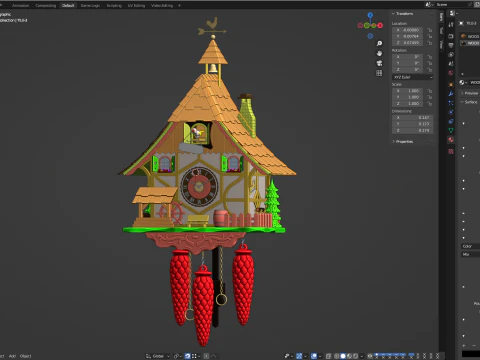Switch to Game Logic workspace tab
The width and height of the screenshot is (480, 360).
[x=90, y=6]
